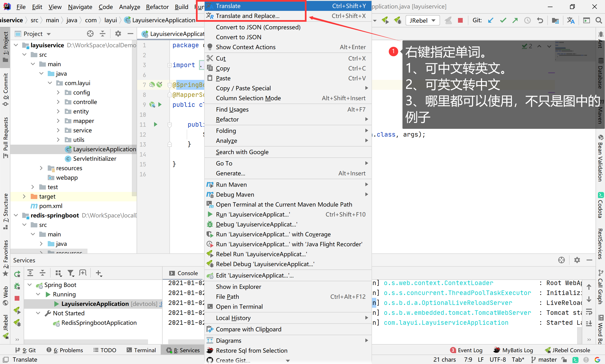
Task: Click locate-in-tree target icon in Project panel
Action: [x=90, y=34]
